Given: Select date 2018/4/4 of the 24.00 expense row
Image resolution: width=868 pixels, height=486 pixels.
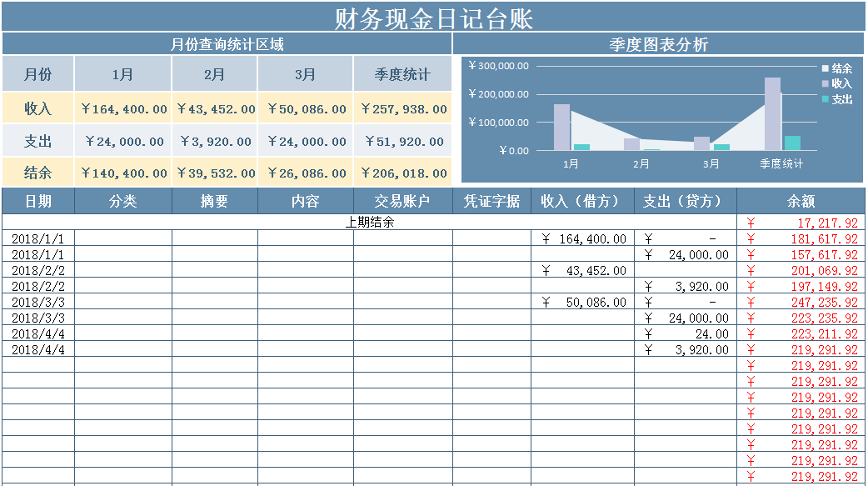Looking at the screenshot, I should pyautogui.click(x=37, y=334).
